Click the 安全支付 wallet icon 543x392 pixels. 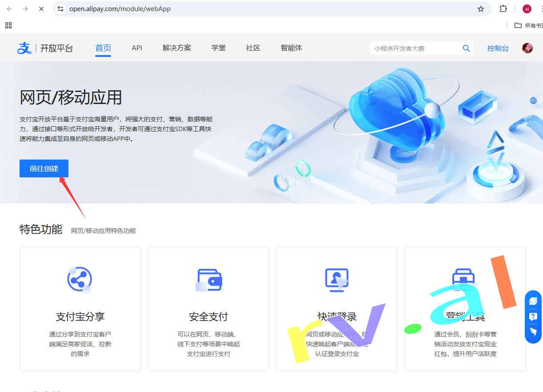pos(208,280)
